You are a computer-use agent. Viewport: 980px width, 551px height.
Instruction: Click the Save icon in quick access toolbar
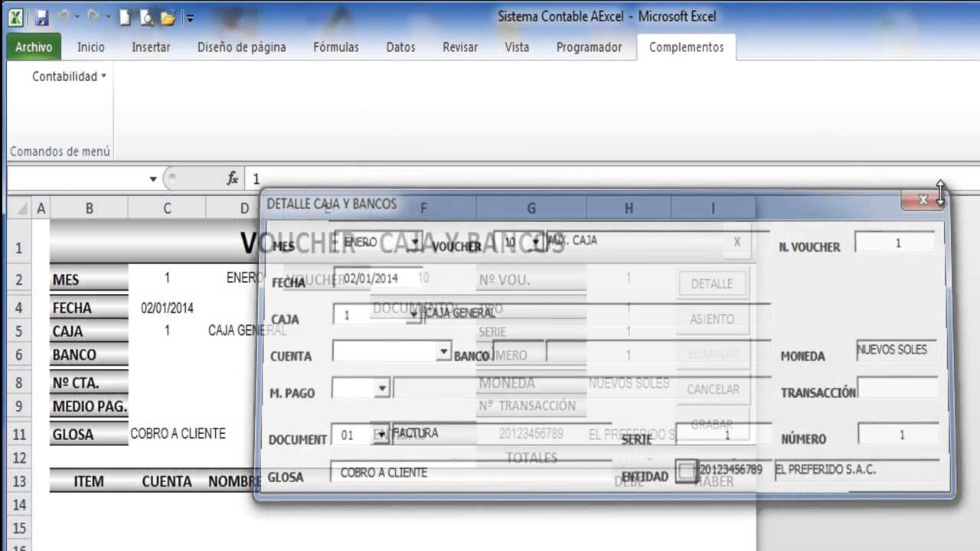click(x=41, y=17)
